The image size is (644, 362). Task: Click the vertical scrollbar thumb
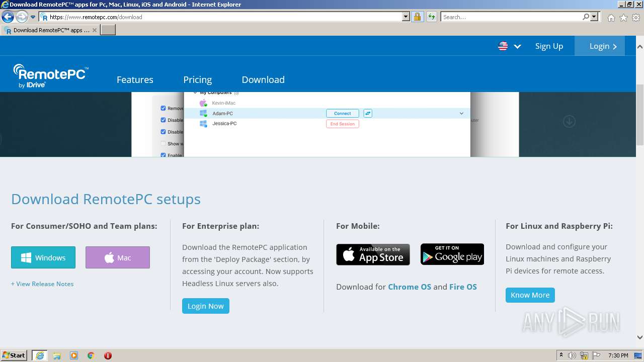[x=640, y=115]
